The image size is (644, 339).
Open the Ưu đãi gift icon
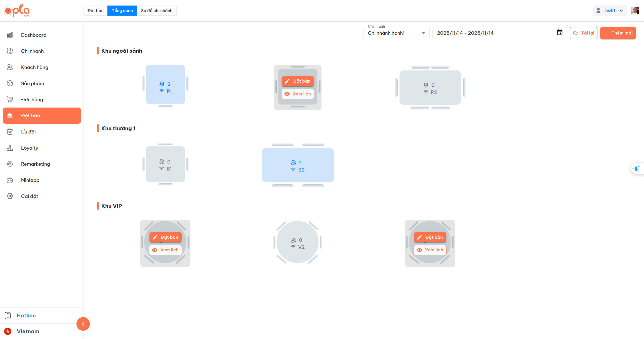(10, 132)
